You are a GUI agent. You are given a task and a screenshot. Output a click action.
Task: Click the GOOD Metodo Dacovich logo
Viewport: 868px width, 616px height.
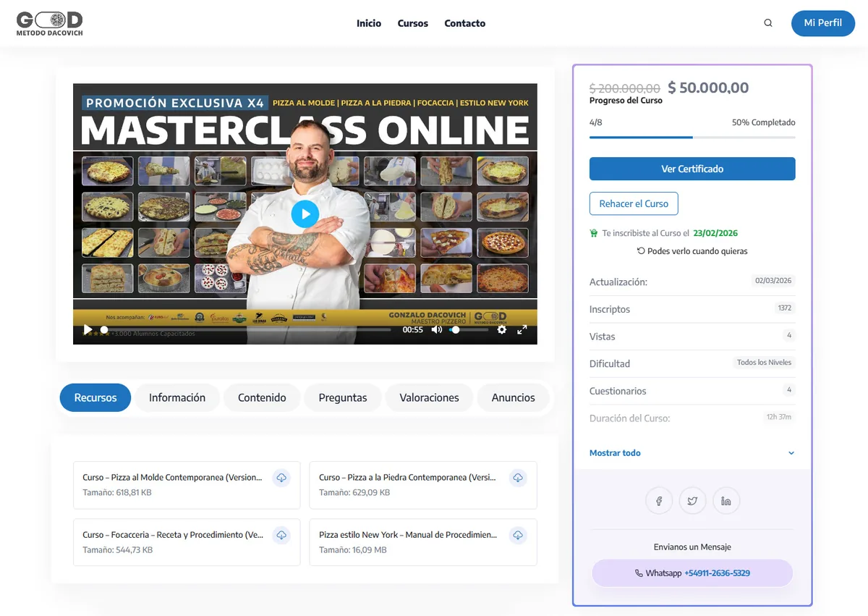coord(50,23)
